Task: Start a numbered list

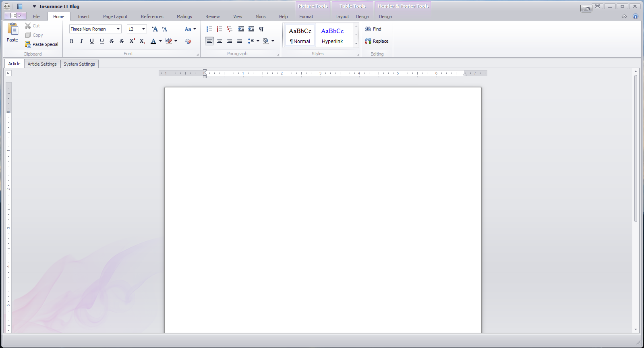Action: [x=219, y=29]
